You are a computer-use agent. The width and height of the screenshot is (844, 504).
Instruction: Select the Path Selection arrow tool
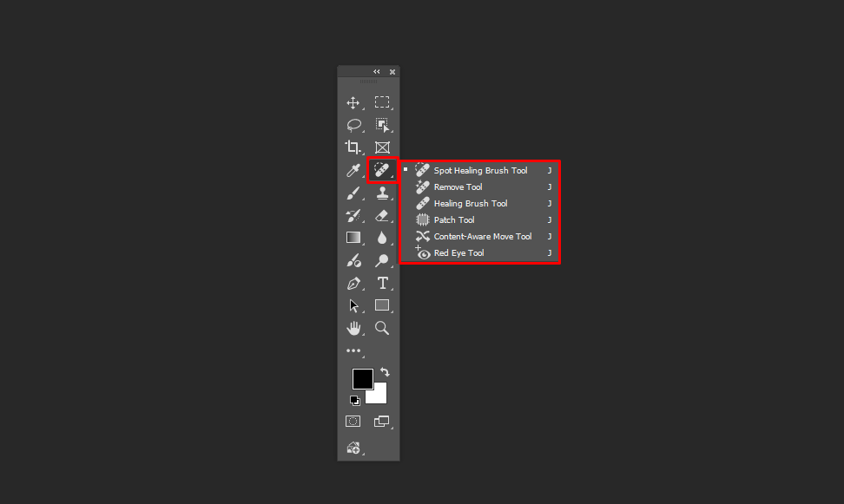[x=353, y=305]
